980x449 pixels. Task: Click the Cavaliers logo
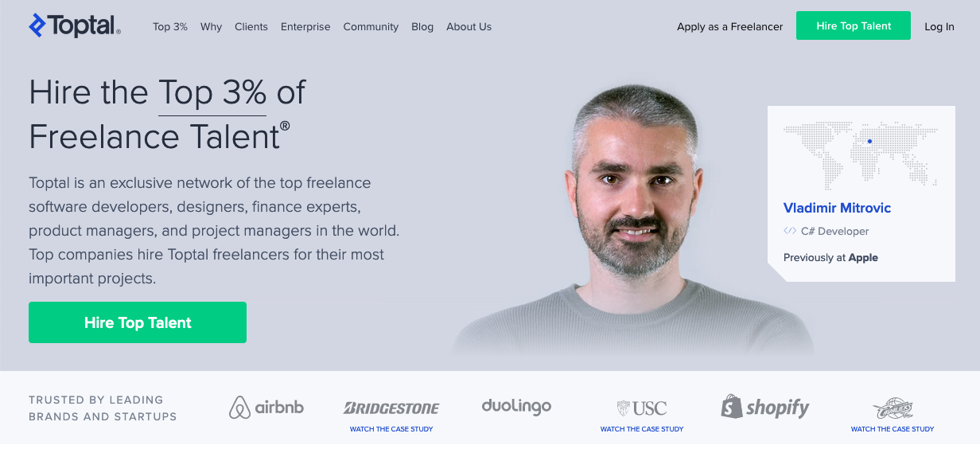click(892, 409)
